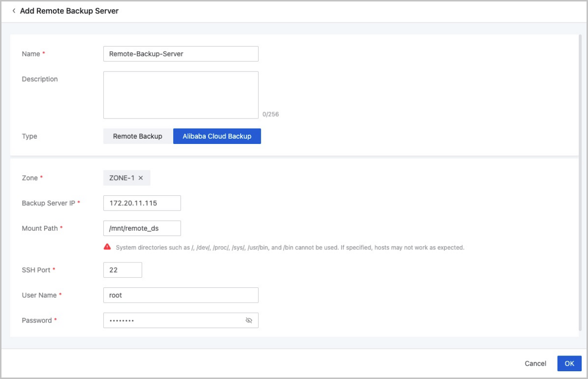Image resolution: width=588 pixels, height=379 pixels.
Task: Focus the Description text area
Action: pyautogui.click(x=180, y=95)
